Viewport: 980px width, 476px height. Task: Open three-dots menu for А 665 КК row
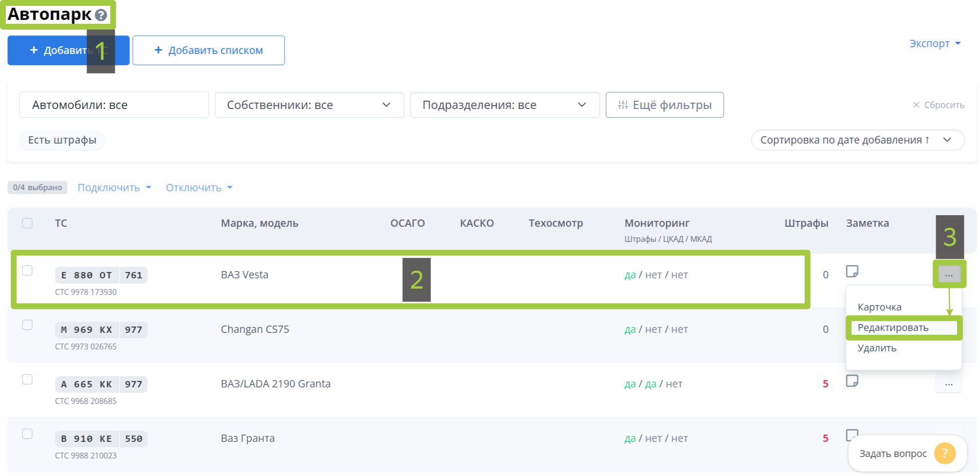[x=948, y=384]
